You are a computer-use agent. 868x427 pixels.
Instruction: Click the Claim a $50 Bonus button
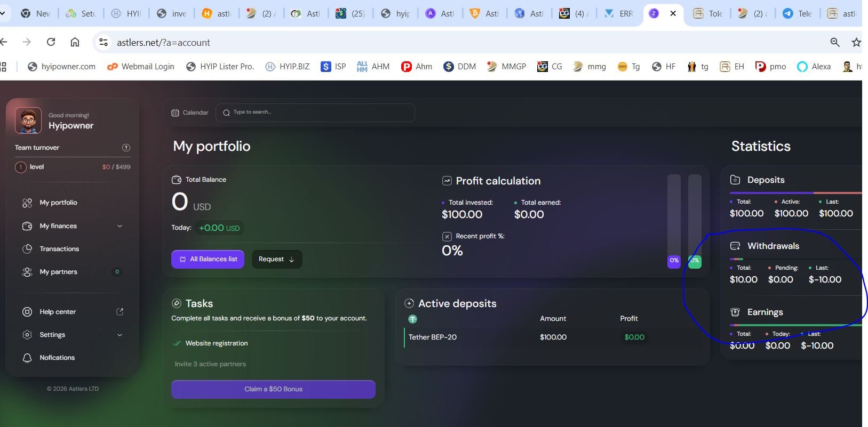coord(273,389)
